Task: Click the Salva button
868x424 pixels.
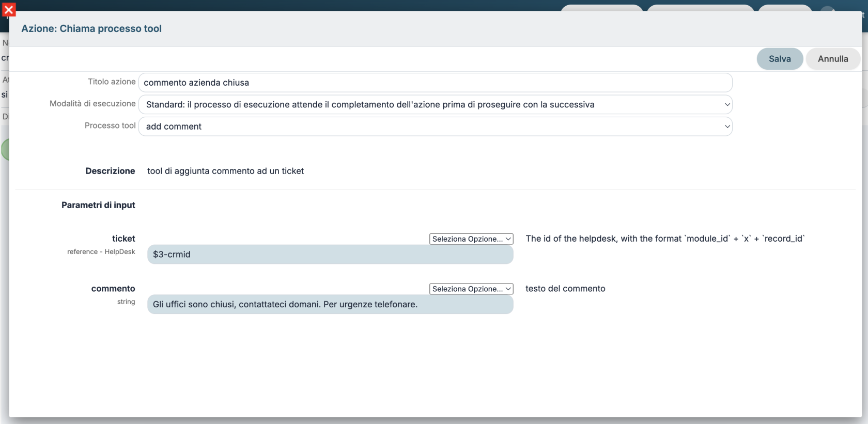Action: (x=780, y=59)
